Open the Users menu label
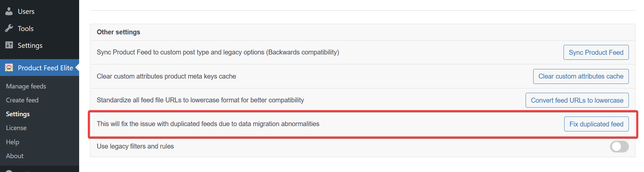This screenshot has width=644, height=172. pyautogui.click(x=26, y=12)
